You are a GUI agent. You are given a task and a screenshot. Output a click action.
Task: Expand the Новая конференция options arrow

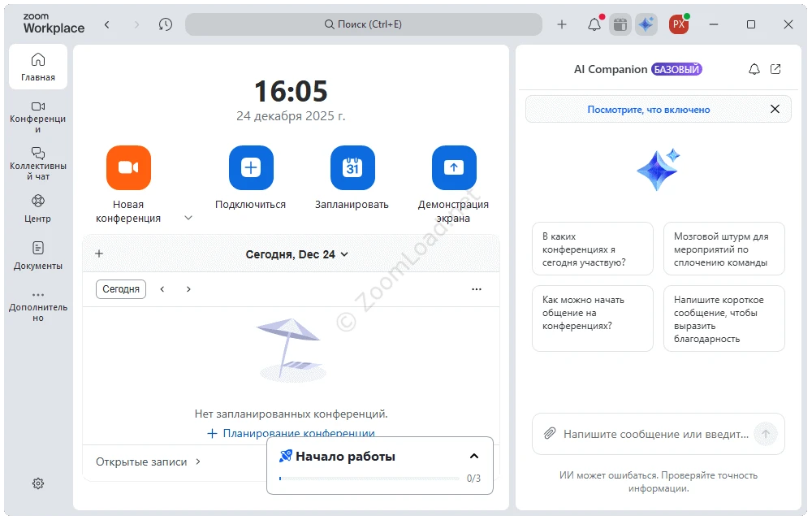pyautogui.click(x=188, y=218)
